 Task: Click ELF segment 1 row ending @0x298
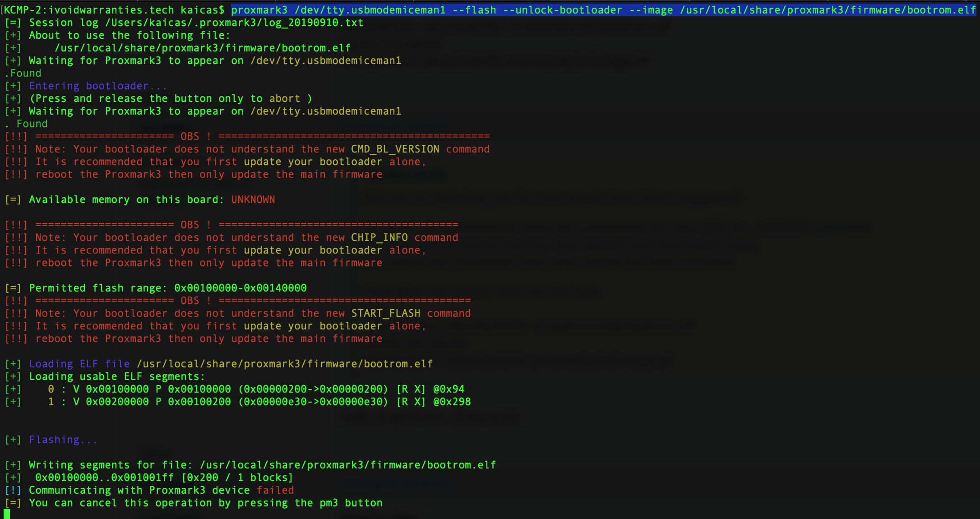[238, 402]
